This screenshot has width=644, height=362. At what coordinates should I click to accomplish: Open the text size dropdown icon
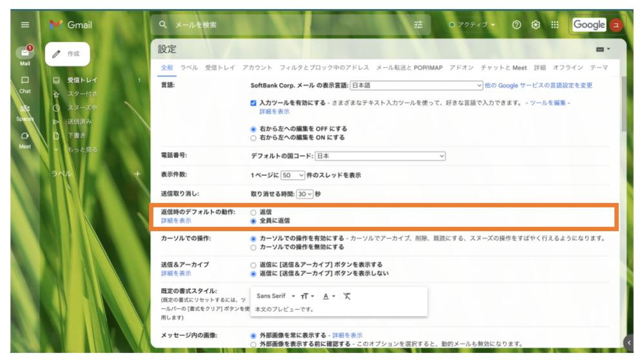tap(307, 296)
